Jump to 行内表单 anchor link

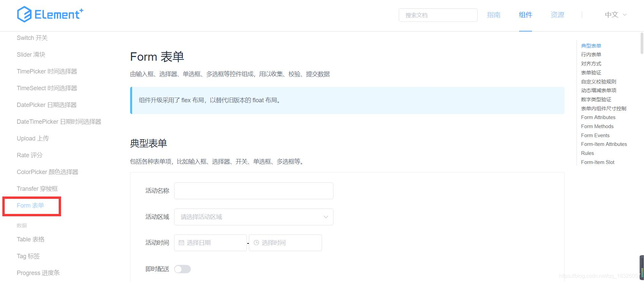coord(591,54)
